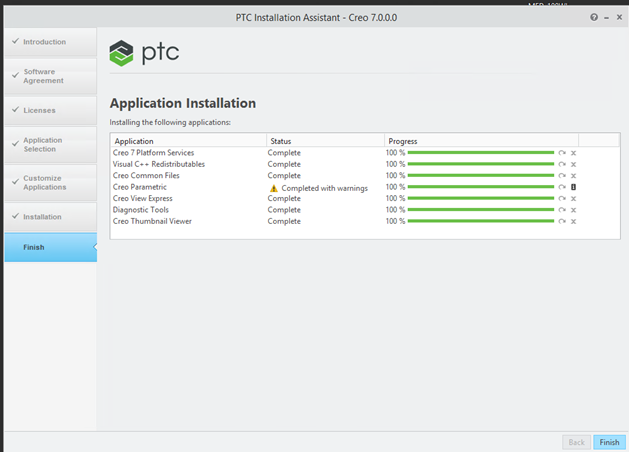Click the 100 % value for Creo View Express
The height and width of the screenshot is (452, 629).
(x=396, y=198)
